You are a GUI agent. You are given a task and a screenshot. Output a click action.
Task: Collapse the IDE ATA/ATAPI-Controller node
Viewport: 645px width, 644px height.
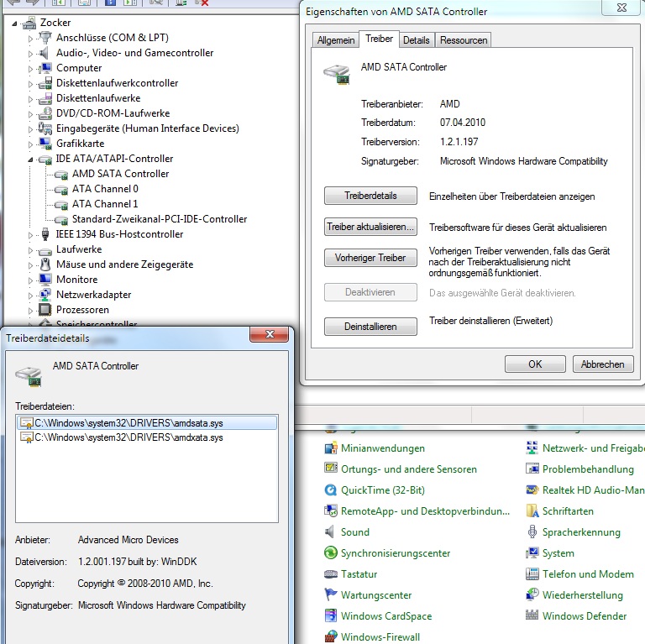point(30,160)
